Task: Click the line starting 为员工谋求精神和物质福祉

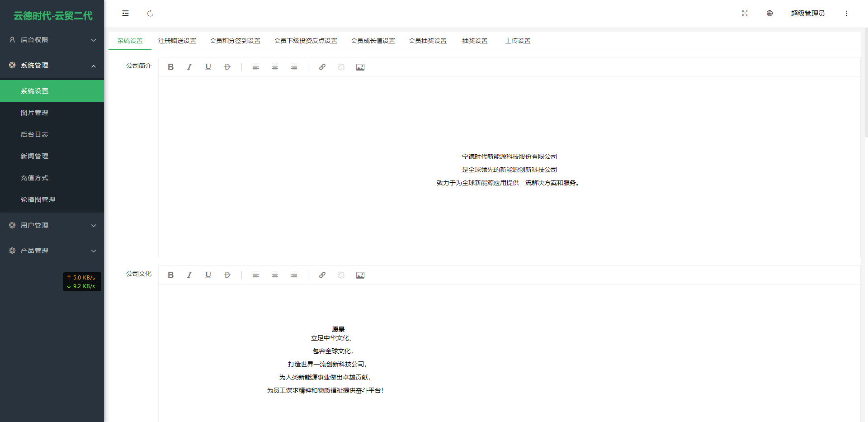Action: [x=325, y=390]
